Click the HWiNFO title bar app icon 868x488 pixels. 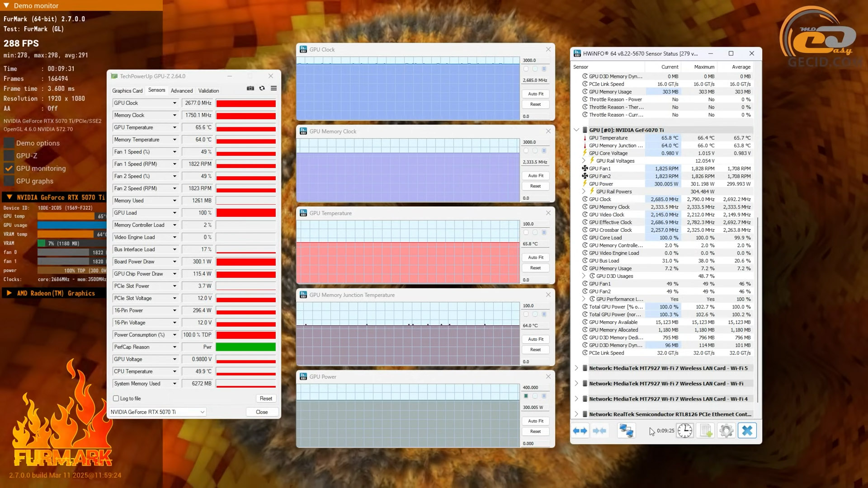click(x=577, y=53)
